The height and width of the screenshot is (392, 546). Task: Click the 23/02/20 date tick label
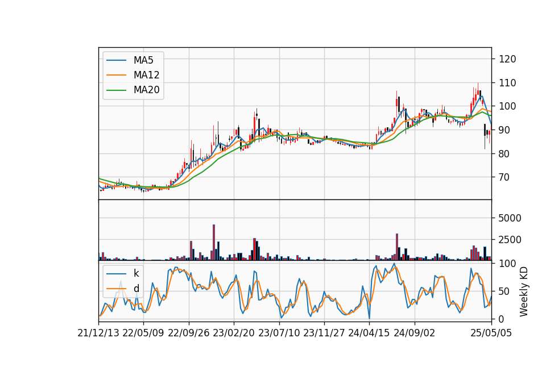(x=234, y=333)
